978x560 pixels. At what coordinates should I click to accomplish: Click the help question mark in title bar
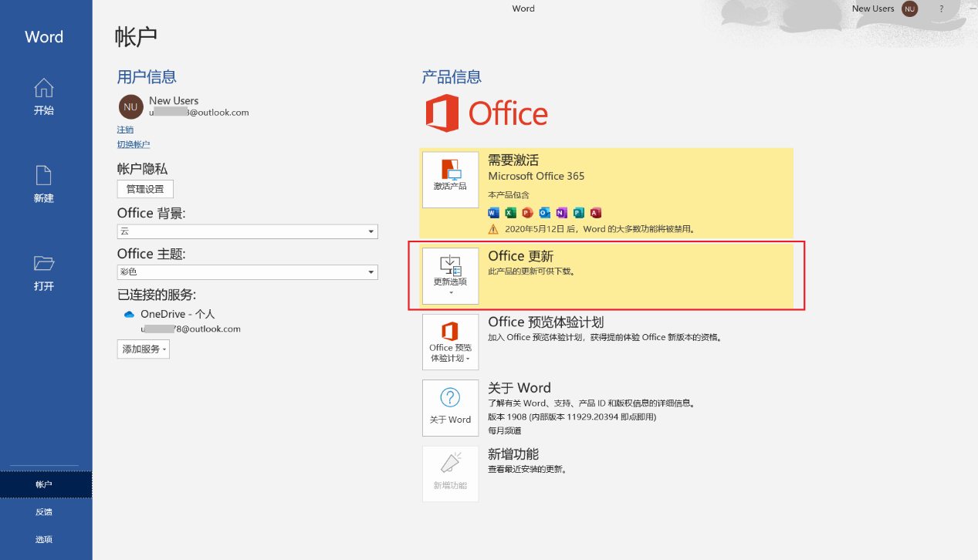941,8
